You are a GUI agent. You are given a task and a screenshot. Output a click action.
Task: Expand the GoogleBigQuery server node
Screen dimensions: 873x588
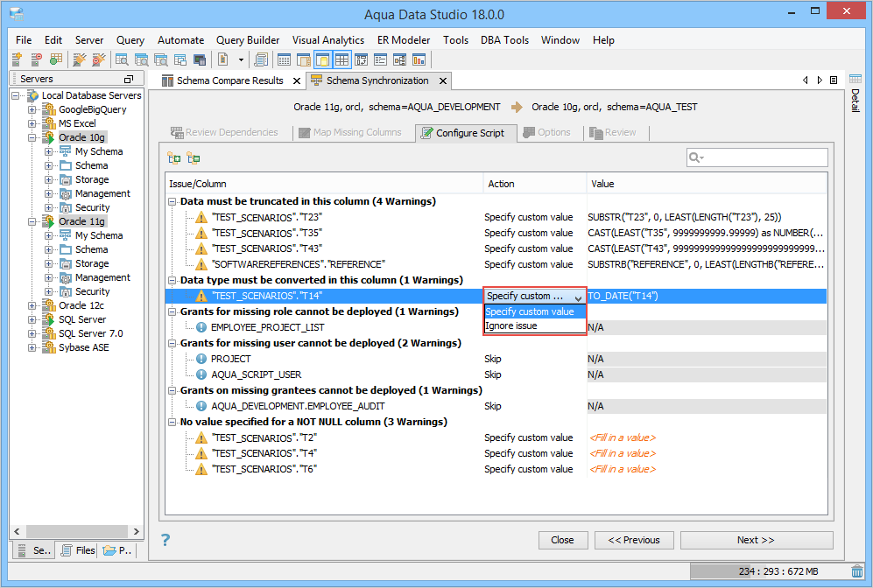[32, 109]
